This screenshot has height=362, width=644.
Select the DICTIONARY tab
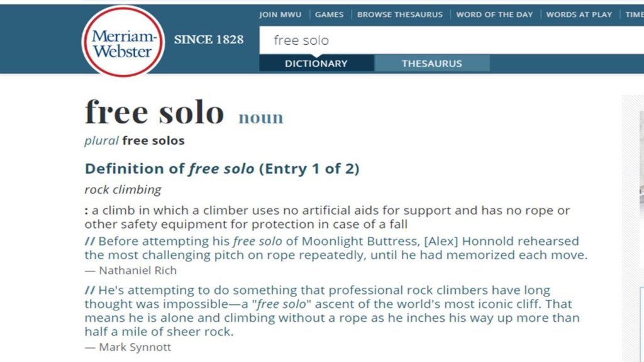pos(316,64)
